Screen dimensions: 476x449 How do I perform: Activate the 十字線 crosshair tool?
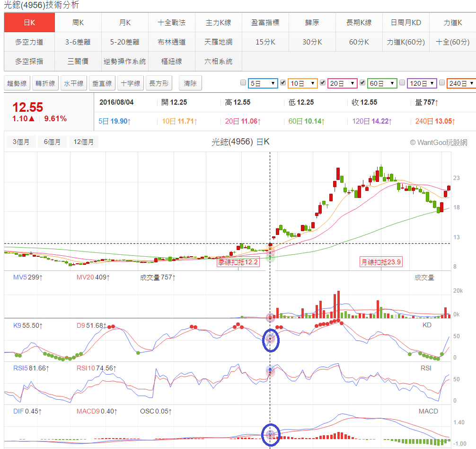(131, 83)
